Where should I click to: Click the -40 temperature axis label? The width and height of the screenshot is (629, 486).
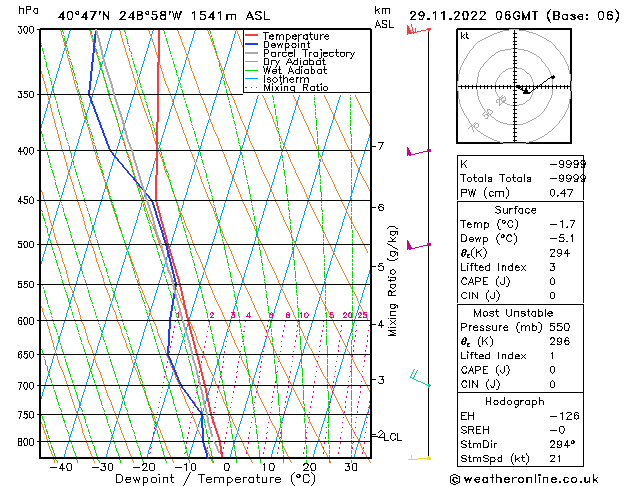click(x=61, y=467)
